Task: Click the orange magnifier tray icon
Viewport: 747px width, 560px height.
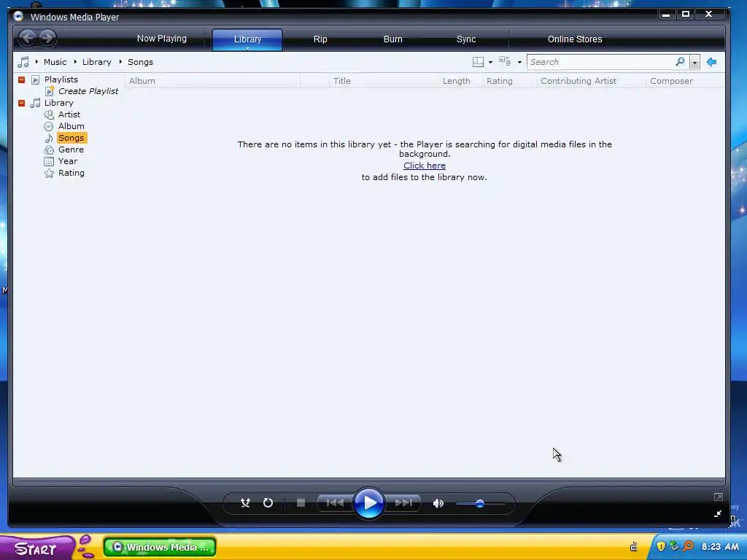Action: [688, 546]
